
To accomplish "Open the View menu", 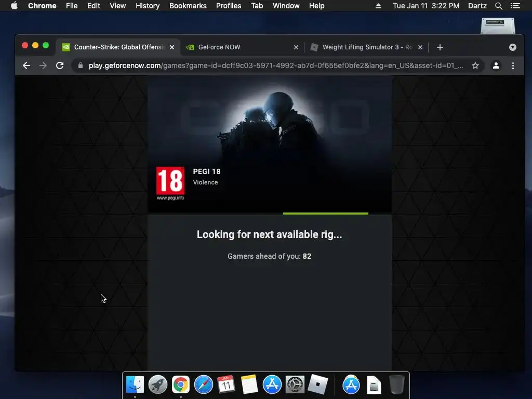I will (118, 6).
